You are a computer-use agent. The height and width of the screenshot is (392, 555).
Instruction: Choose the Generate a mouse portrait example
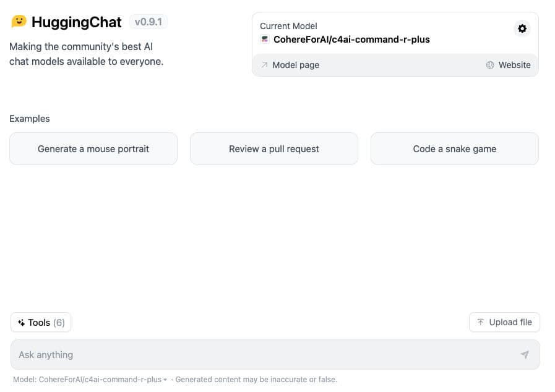[x=93, y=149]
